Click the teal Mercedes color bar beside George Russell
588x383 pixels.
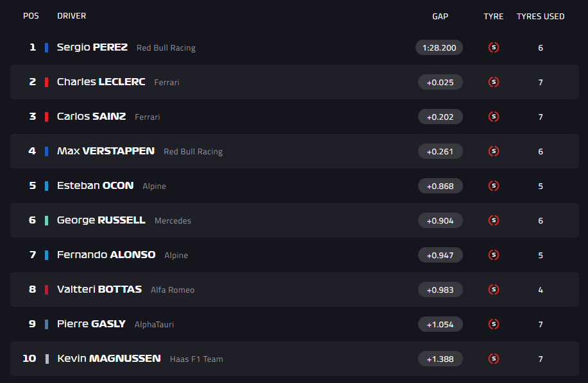47,220
